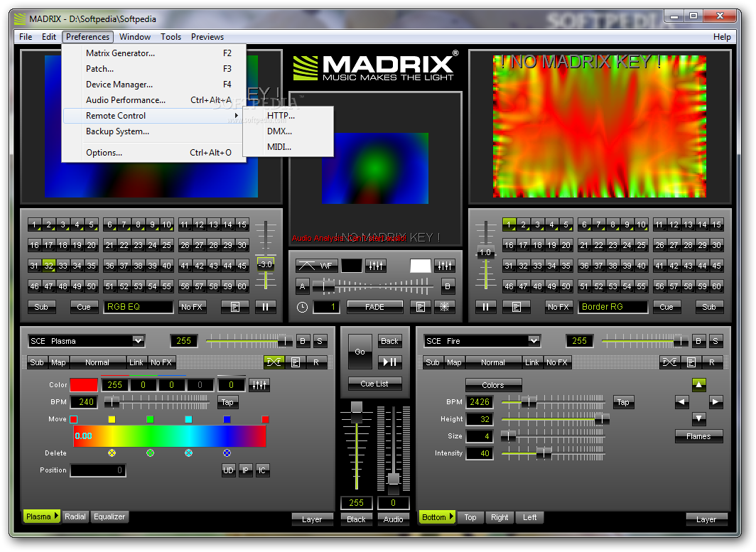Toggle the crossfader A button
Viewport: 756px width, 552px height.
(x=302, y=286)
